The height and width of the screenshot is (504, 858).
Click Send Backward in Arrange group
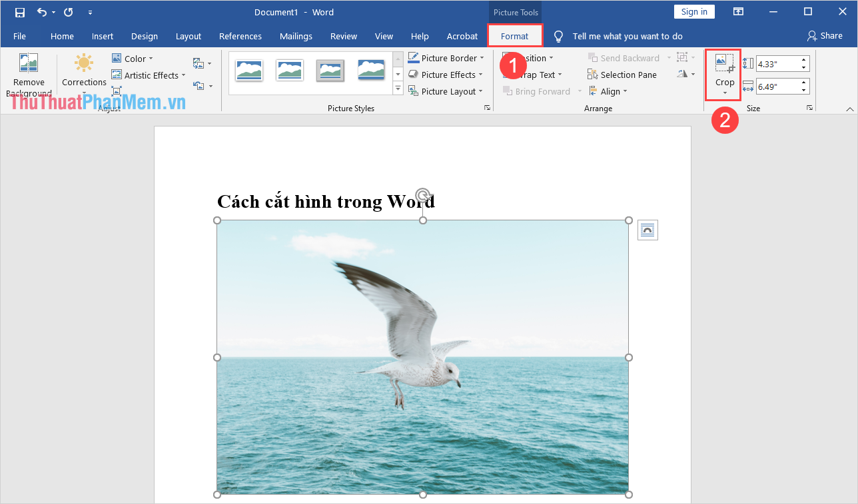coord(624,58)
